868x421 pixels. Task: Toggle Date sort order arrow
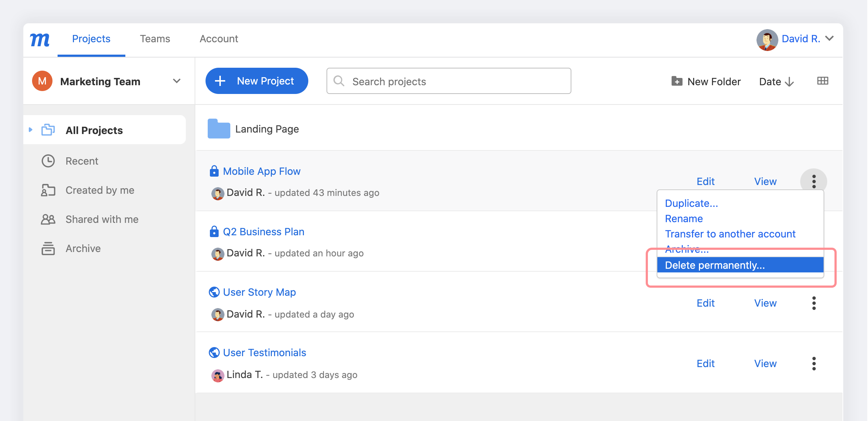point(790,82)
